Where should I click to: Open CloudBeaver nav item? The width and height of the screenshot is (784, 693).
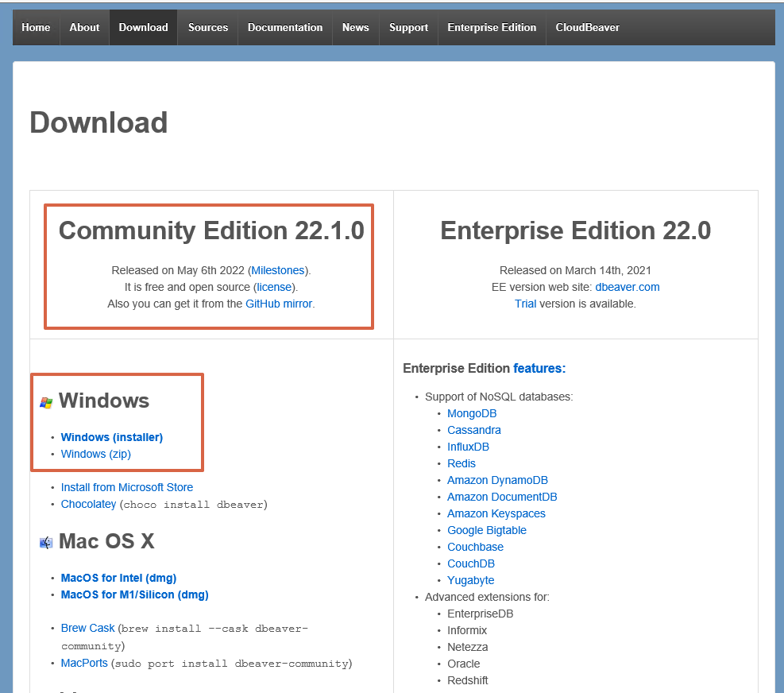pos(588,28)
